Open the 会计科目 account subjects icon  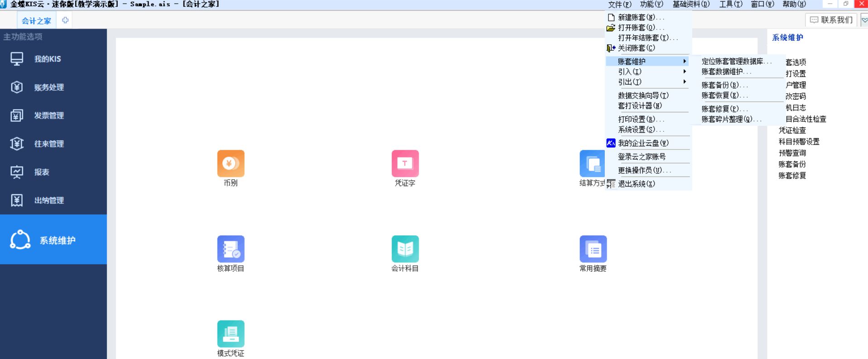pyautogui.click(x=405, y=249)
